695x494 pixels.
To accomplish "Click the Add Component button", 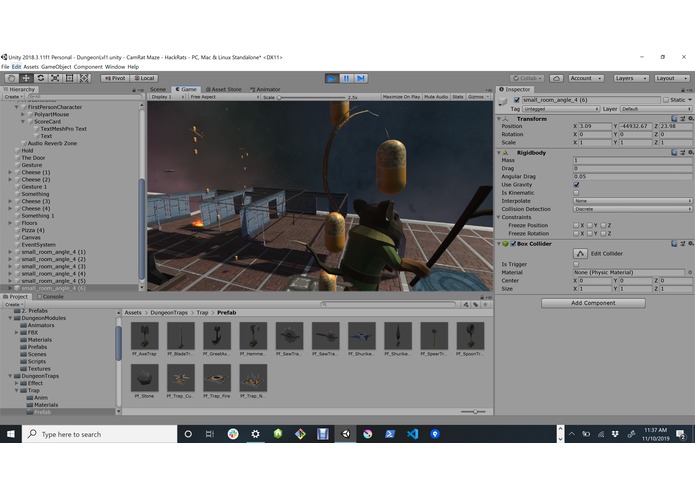I will coord(593,303).
